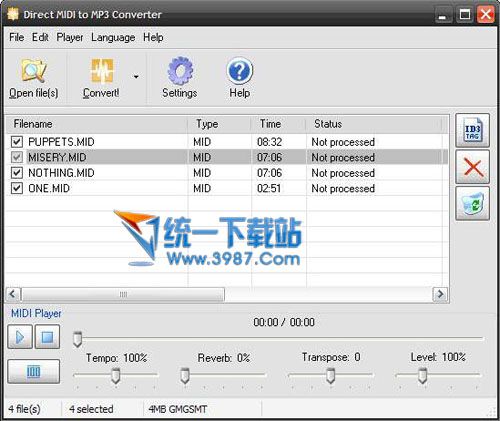The height and width of the screenshot is (421, 500).
Task: Start conversion with the Convert! icon
Action: 102,71
